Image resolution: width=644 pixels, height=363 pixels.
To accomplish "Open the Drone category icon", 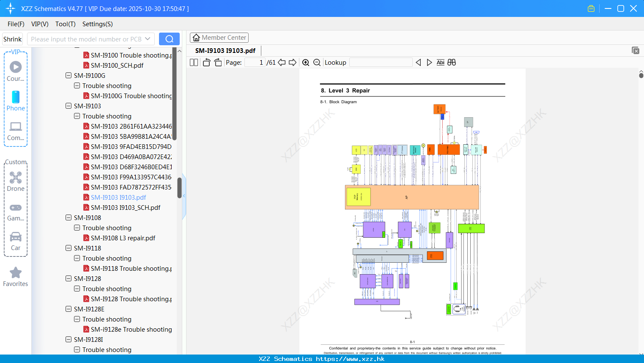I will point(16,181).
